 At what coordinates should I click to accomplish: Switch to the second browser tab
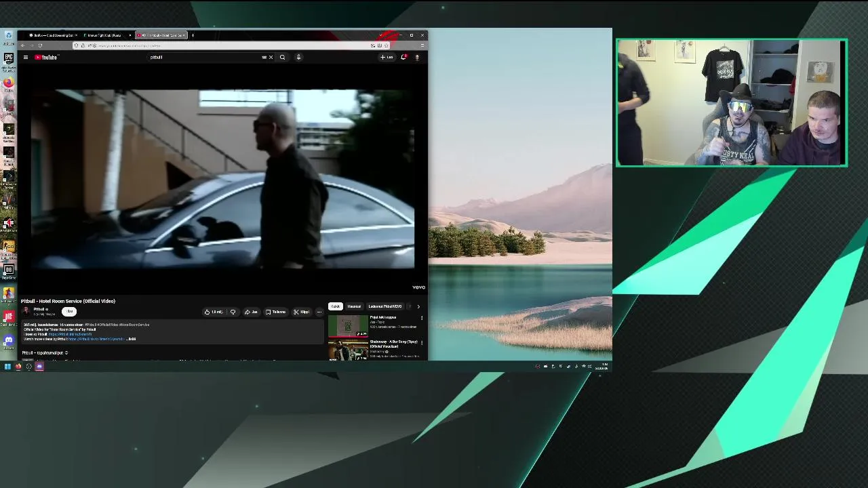coord(106,35)
